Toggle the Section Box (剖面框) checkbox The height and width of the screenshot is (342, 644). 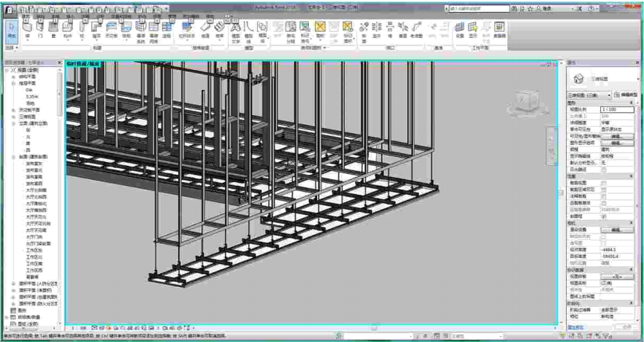coord(604,216)
